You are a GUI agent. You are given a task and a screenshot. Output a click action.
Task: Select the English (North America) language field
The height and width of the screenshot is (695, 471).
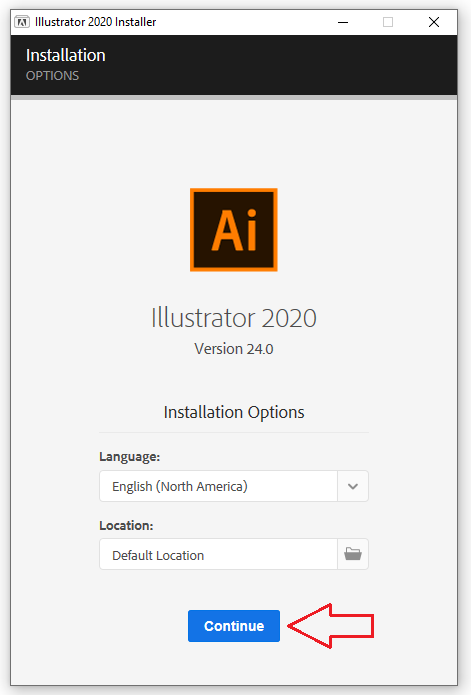click(218, 486)
